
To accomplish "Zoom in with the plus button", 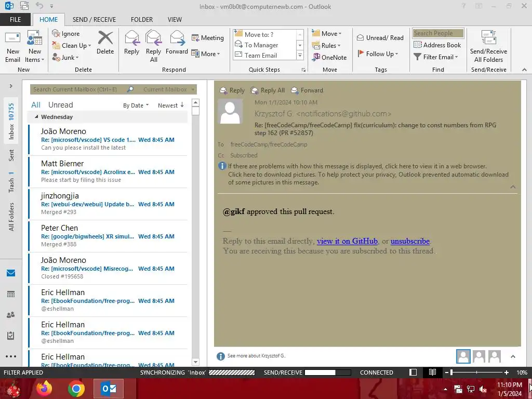I will pos(506,373).
